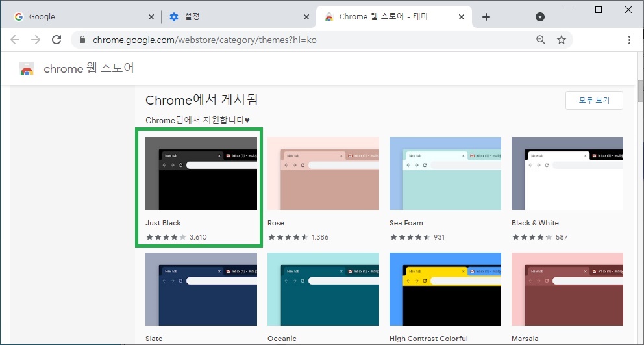Select the Chrome 웹 스토어 - 테마 tab
This screenshot has width=644, height=345.
click(x=394, y=17)
